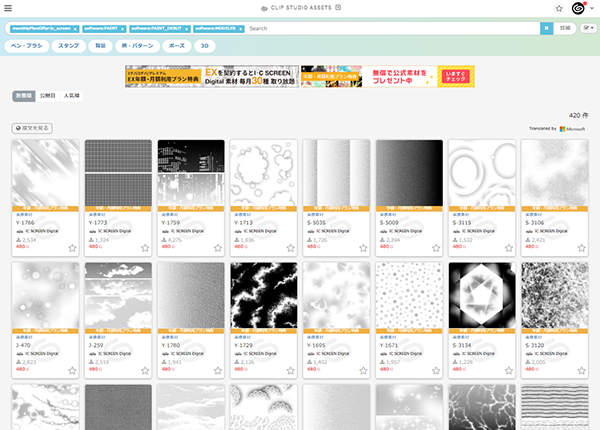Open the free official materials present banner
This screenshot has width=600, height=430.
point(388,76)
